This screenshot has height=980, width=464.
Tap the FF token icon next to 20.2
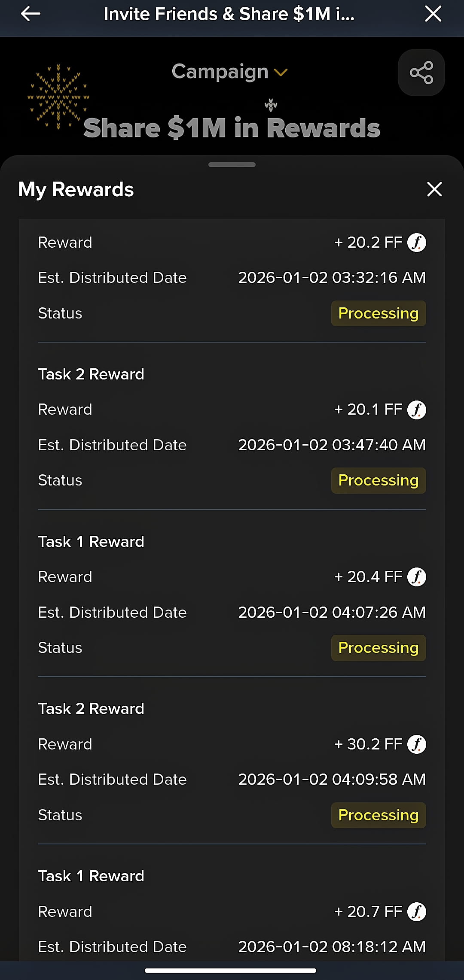click(x=416, y=243)
